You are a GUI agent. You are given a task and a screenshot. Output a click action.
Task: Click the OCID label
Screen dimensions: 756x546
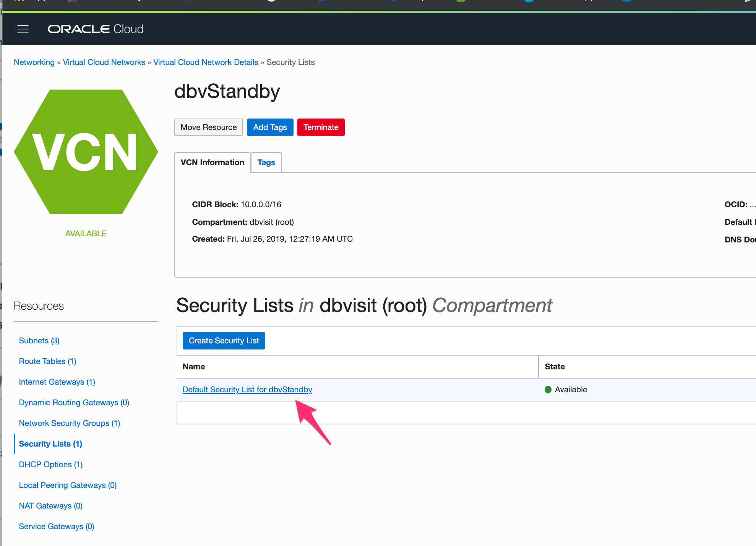pyautogui.click(x=736, y=205)
